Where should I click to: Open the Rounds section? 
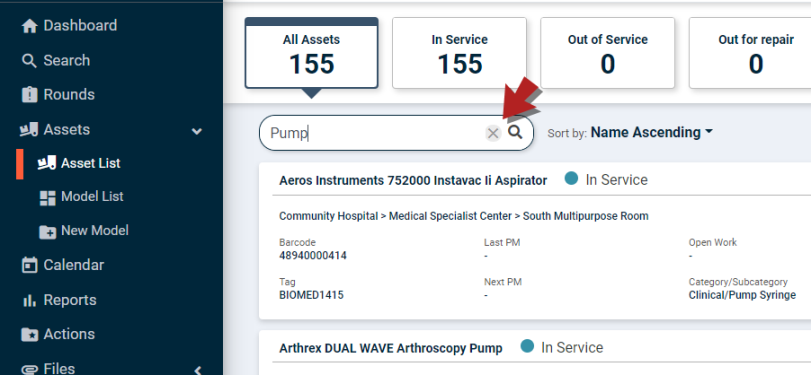coord(69,95)
